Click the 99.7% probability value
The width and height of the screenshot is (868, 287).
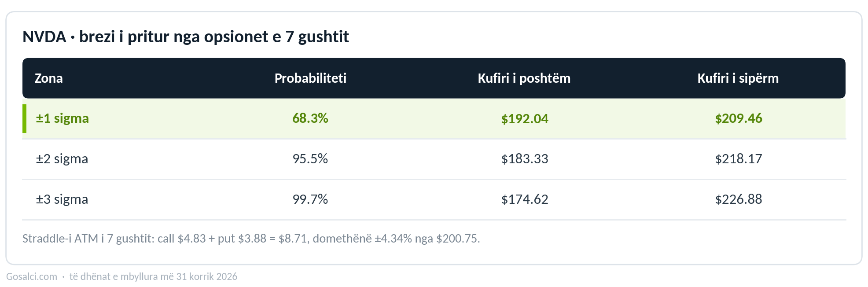coord(310,199)
